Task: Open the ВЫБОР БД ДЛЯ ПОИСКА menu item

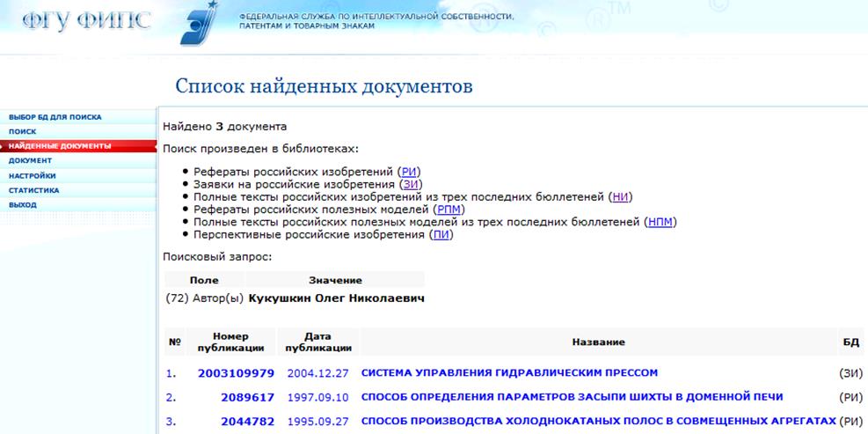Action: tap(55, 117)
